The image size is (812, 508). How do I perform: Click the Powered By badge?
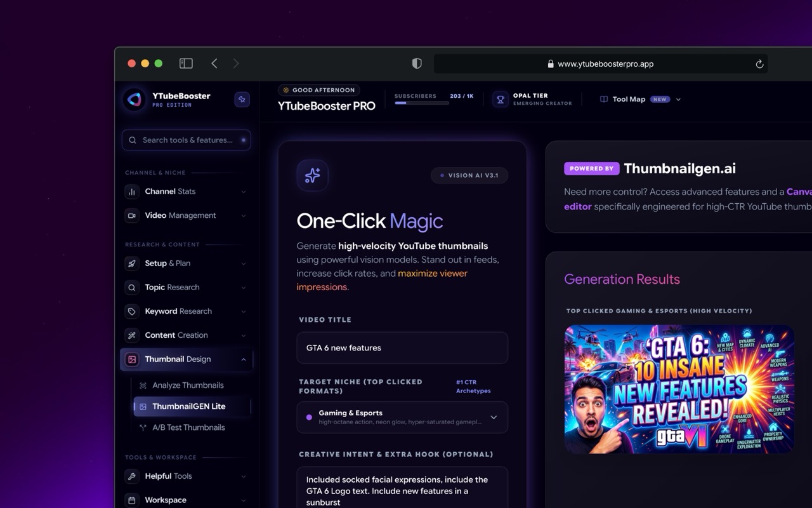pos(591,169)
